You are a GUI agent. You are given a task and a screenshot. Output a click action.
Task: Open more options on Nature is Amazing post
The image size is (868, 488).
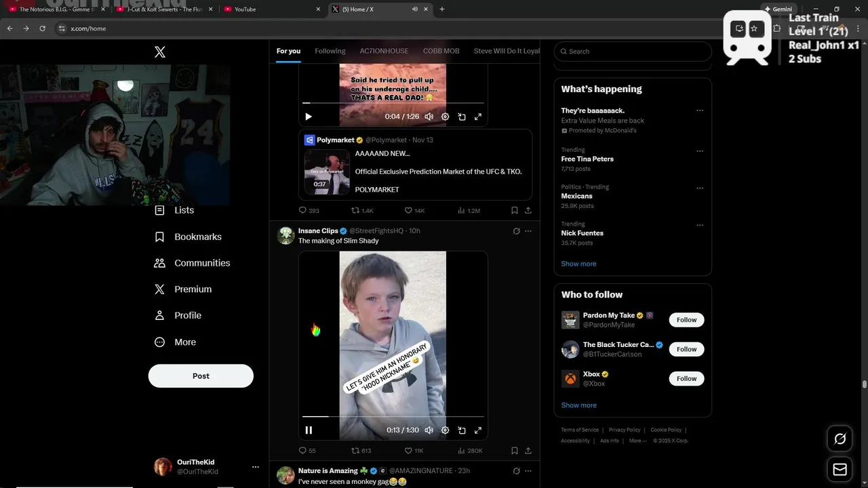pyautogui.click(x=528, y=471)
